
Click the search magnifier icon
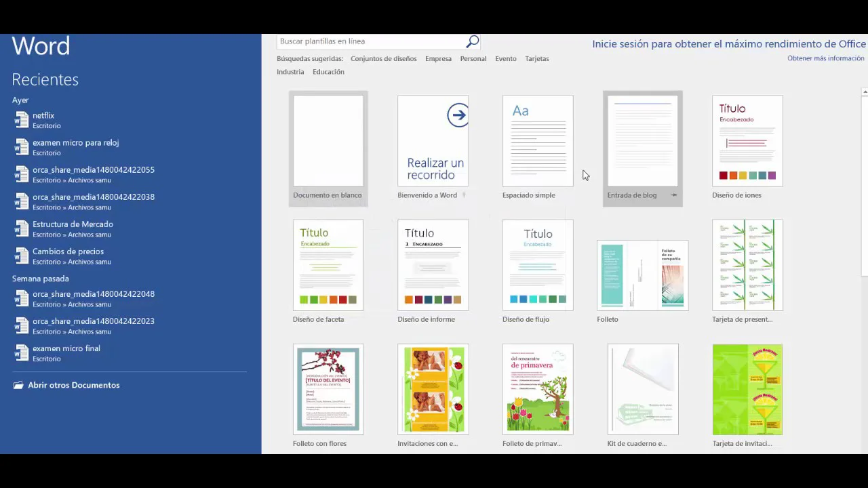coord(473,42)
